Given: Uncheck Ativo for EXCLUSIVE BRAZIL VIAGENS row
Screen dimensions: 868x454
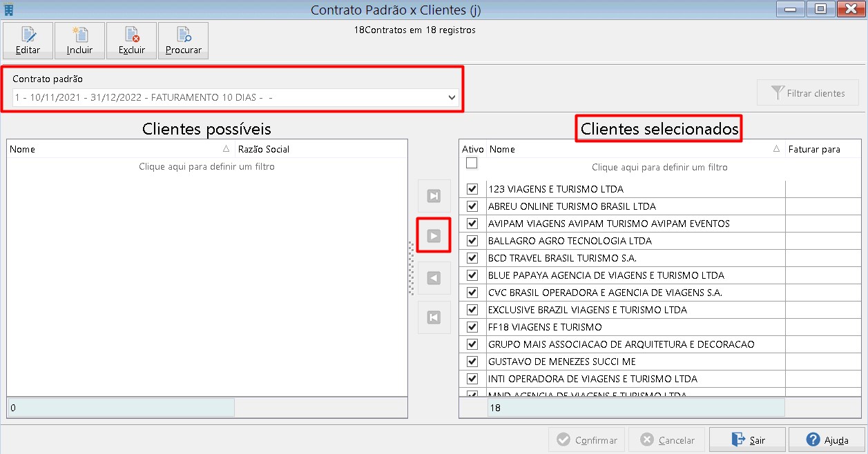Looking at the screenshot, I should click(472, 309).
